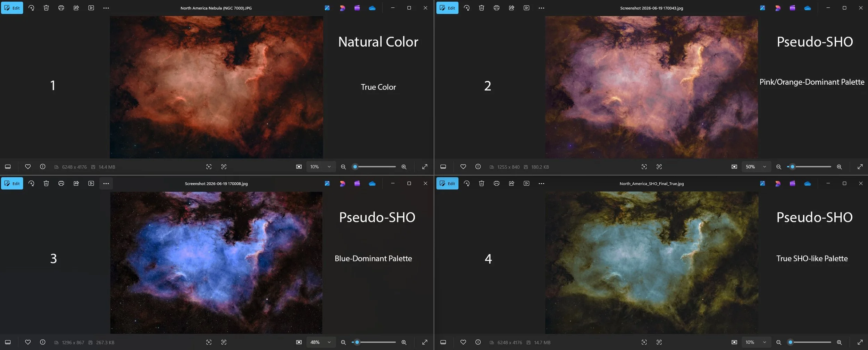Scan text in North_America_SHO_Final_True.jpg window
This screenshot has height=350, width=868.
point(659,342)
